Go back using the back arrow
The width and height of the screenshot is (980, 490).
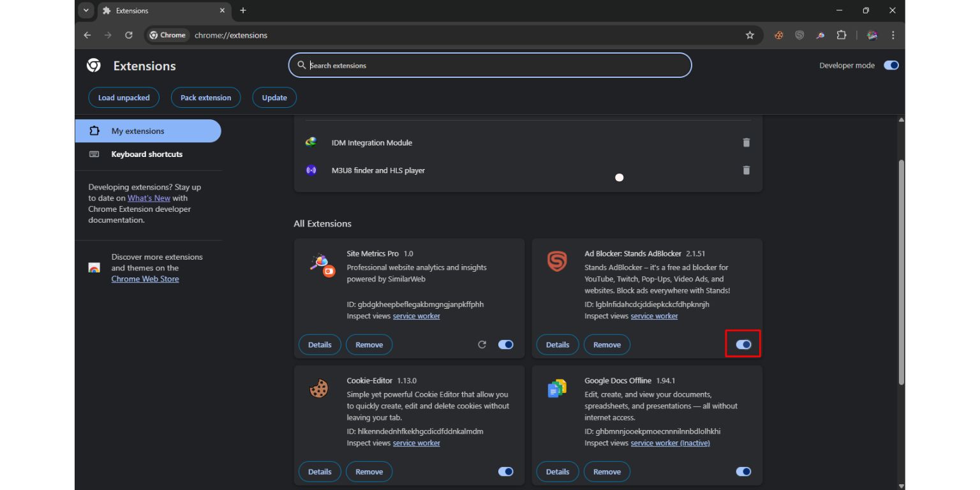(87, 35)
